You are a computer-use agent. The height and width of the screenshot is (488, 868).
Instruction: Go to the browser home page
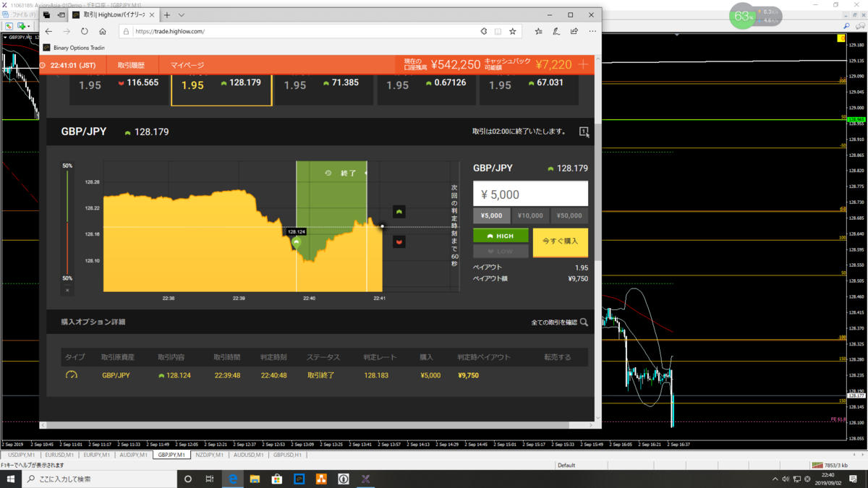point(103,32)
